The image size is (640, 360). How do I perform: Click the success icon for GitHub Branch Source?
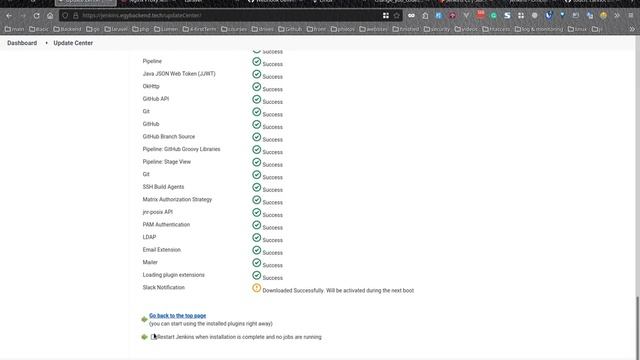point(256,137)
